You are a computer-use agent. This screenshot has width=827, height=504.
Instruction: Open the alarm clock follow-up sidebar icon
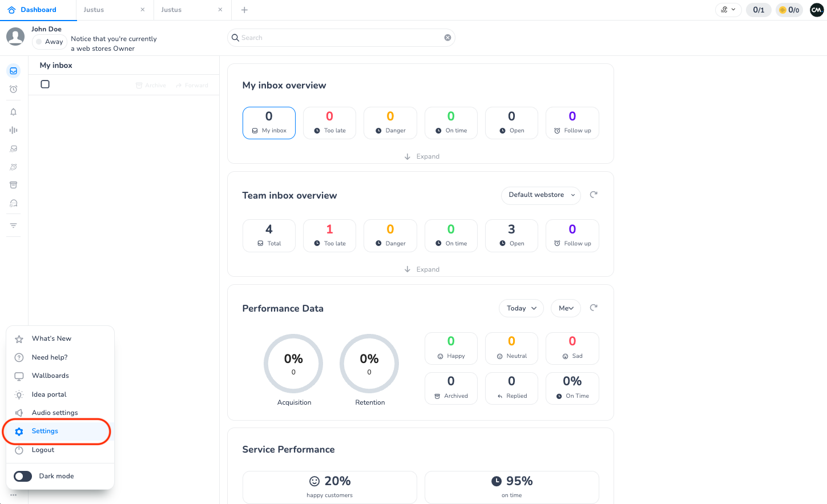[x=14, y=89]
